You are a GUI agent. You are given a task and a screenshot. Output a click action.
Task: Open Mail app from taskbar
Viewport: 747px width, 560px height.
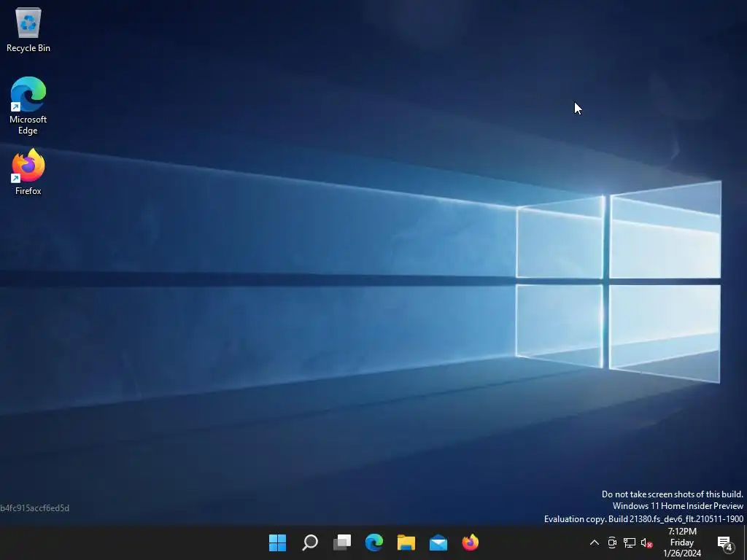click(x=438, y=542)
